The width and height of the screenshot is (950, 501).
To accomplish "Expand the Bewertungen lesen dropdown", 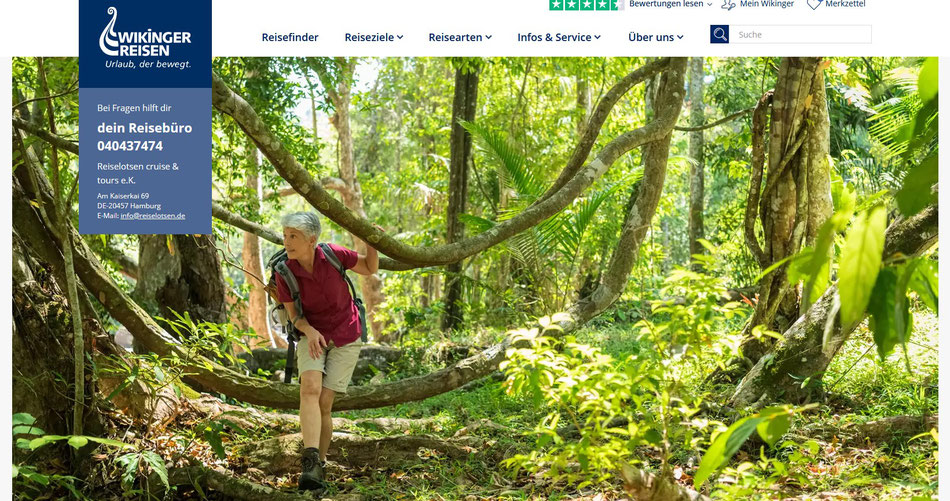I will pyautogui.click(x=670, y=4).
